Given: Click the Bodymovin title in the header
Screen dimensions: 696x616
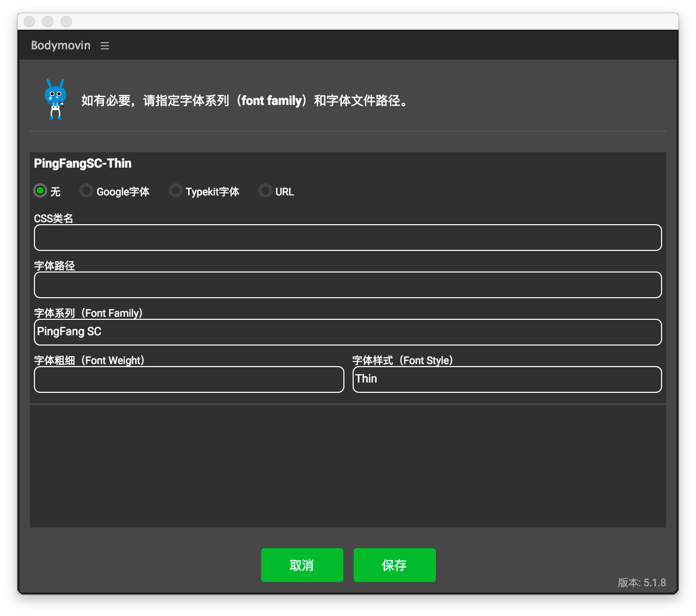Looking at the screenshot, I should [60, 45].
